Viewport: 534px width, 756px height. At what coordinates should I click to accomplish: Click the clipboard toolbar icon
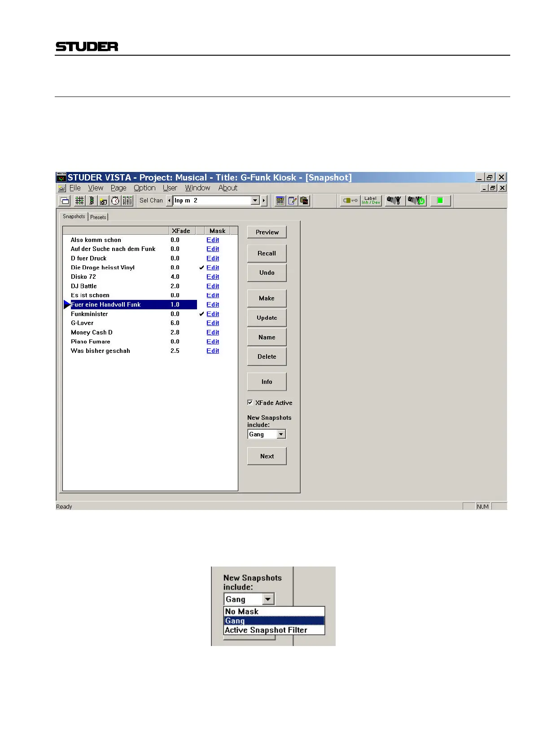[x=304, y=201]
